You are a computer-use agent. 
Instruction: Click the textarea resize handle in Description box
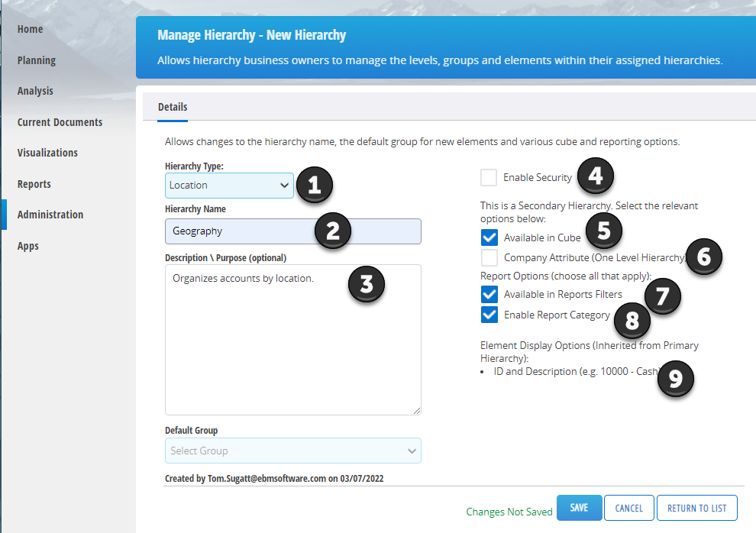(417, 411)
